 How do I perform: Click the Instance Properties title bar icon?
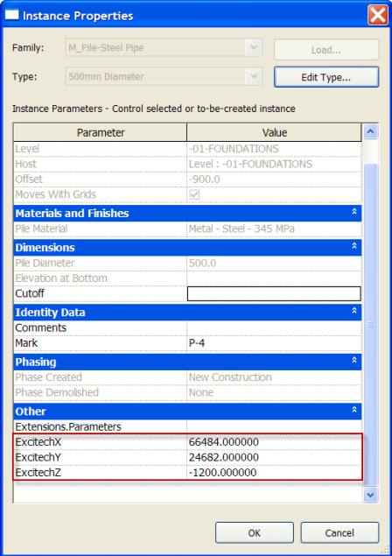pyautogui.click(x=11, y=15)
